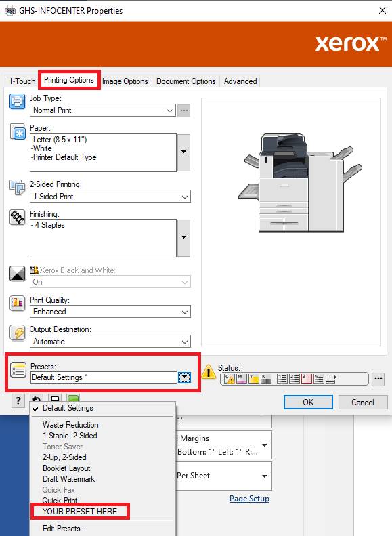Screen dimensions: 392x536
Task: Click the printer device preview image
Action: (300, 183)
